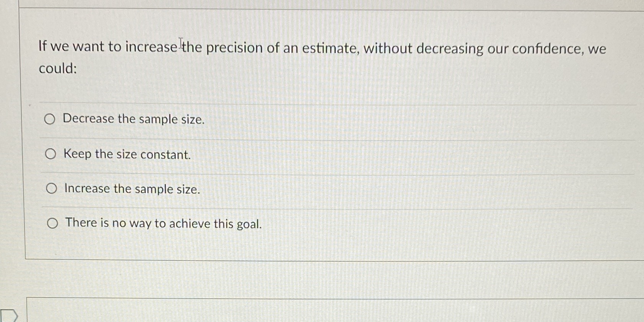Image resolution: width=644 pixels, height=322 pixels.
Task: Click the answer row for 'Increase the sample size.'
Action: coord(131,189)
